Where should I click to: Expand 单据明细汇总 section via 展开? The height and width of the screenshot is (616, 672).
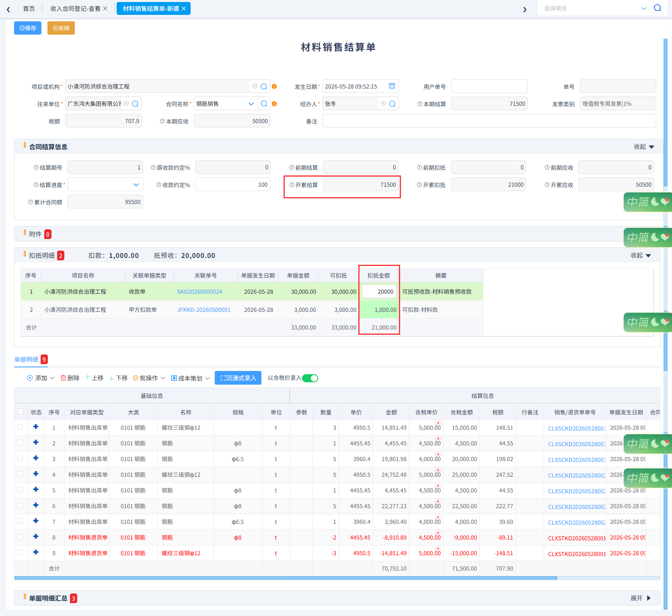click(x=641, y=598)
